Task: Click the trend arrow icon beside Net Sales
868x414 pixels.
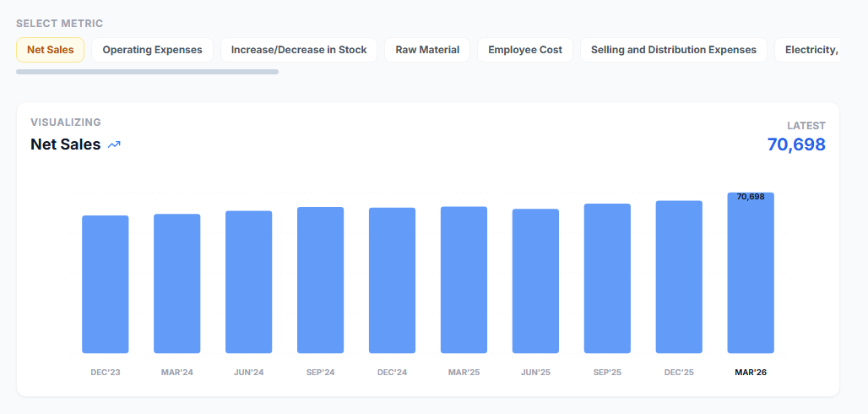Action: (114, 144)
